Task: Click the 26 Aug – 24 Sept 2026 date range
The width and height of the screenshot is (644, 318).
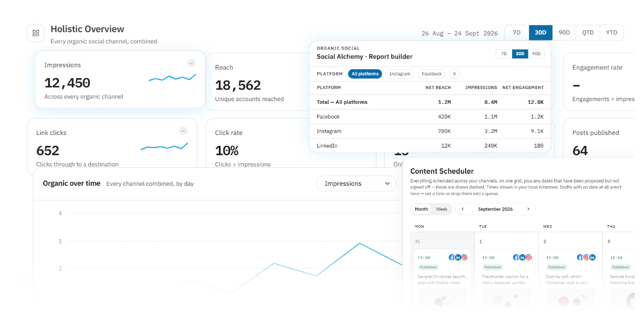Action: [x=460, y=33]
